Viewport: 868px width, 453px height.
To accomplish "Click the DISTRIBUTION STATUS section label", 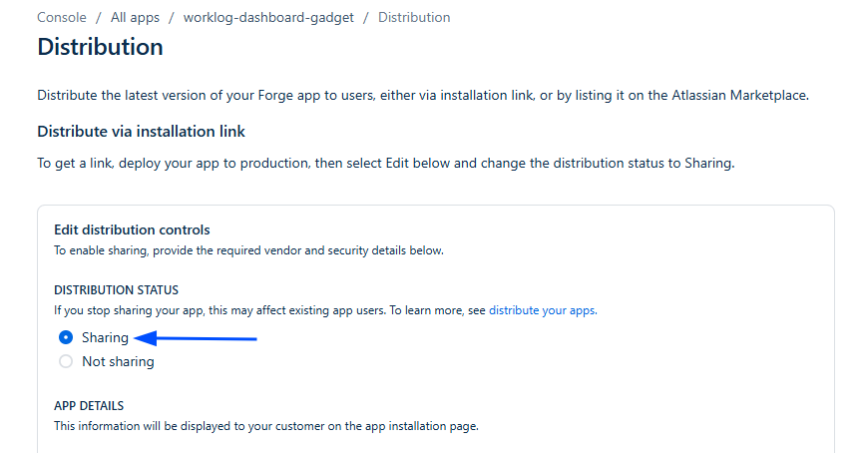I will [x=116, y=290].
